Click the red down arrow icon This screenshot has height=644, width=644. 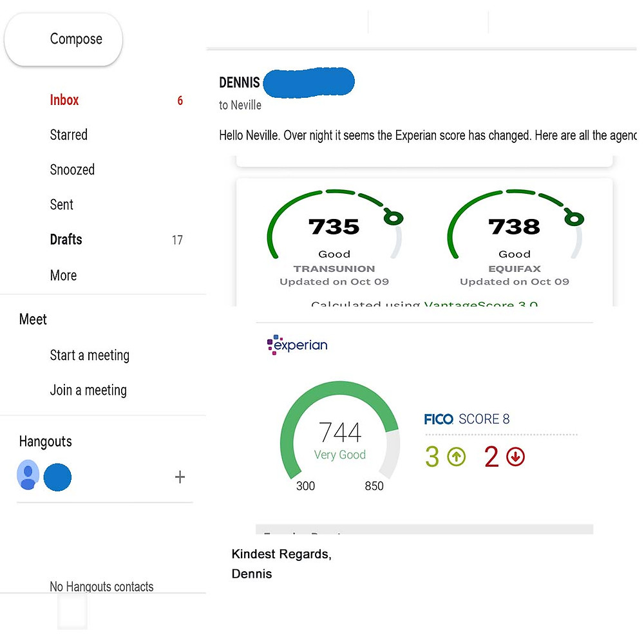pyautogui.click(x=515, y=457)
